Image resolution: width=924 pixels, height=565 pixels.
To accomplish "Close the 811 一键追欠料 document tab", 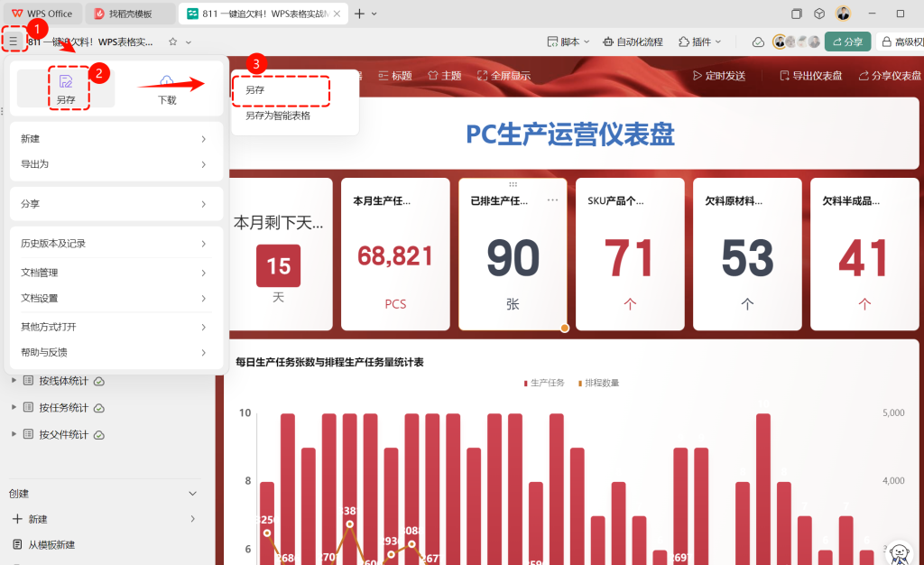I will tap(337, 14).
